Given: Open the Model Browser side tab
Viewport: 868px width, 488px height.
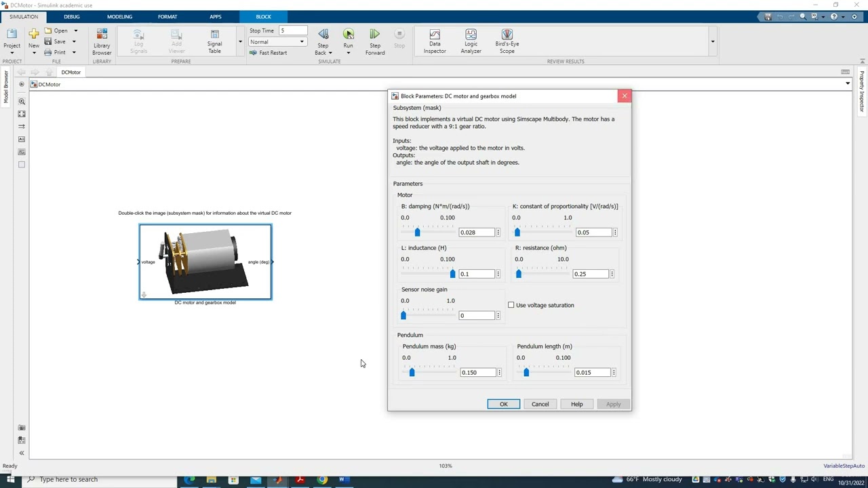Looking at the screenshot, I should (x=5, y=86).
